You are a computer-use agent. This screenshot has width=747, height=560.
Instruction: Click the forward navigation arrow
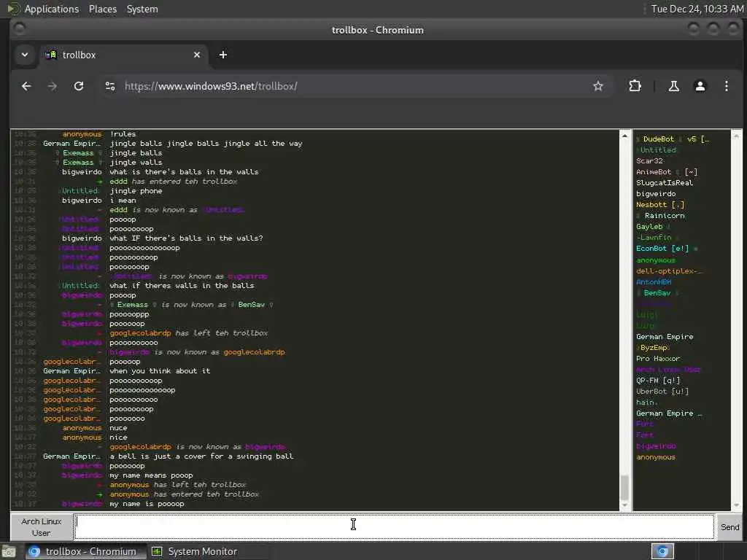pos(53,86)
